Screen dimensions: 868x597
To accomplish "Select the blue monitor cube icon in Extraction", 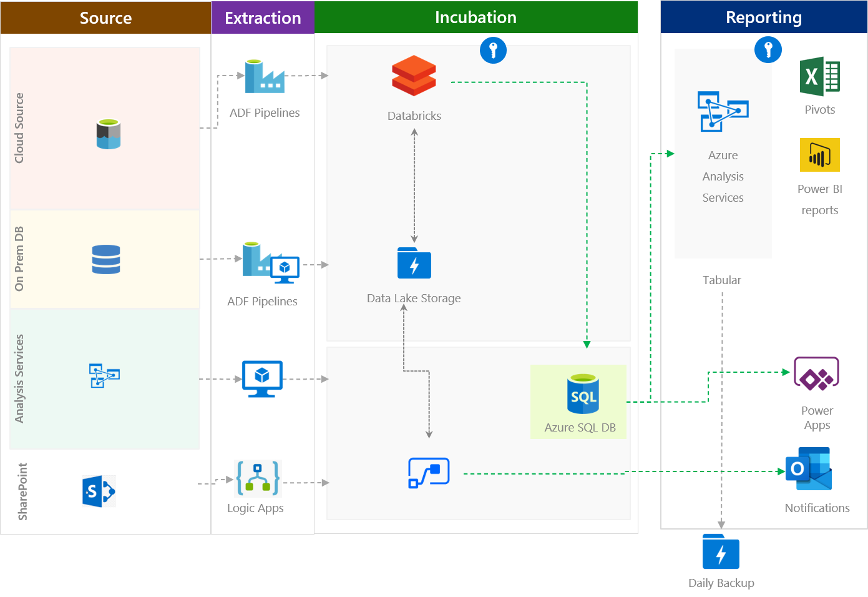I will pyautogui.click(x=262, y=378).
